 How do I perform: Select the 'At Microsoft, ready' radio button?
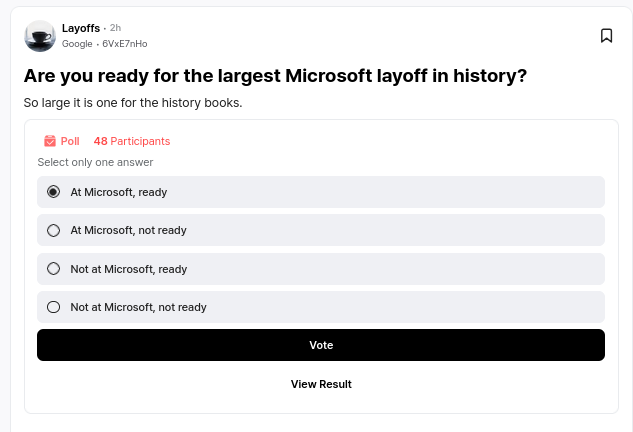pos(54,192)
